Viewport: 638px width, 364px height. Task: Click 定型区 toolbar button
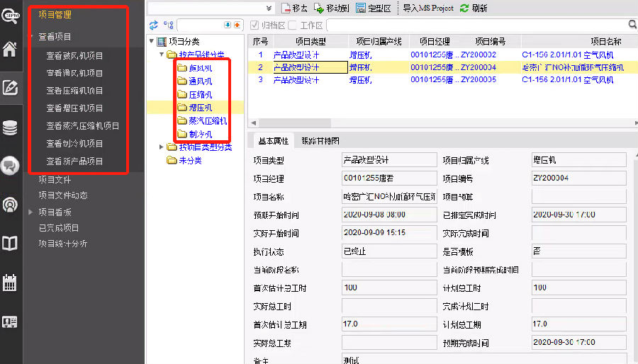(373, 8)
